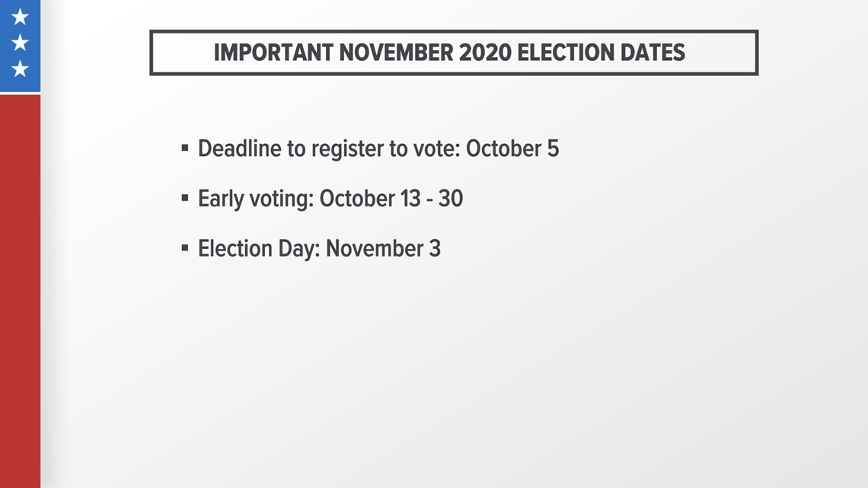Click the red vertical stripe
The width and height of the screenshot is (868, 488).
[x=20, y=292]
